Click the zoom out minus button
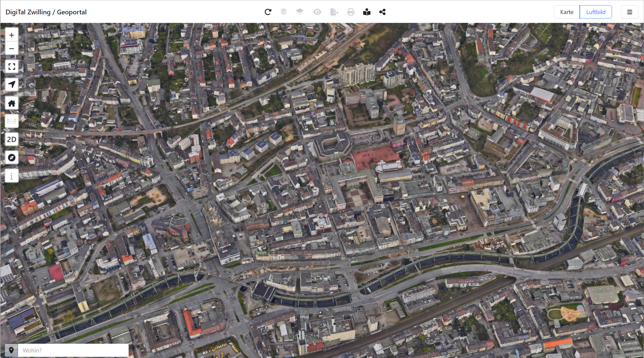Viewport: 644px width, 358px height. [12, 49]
